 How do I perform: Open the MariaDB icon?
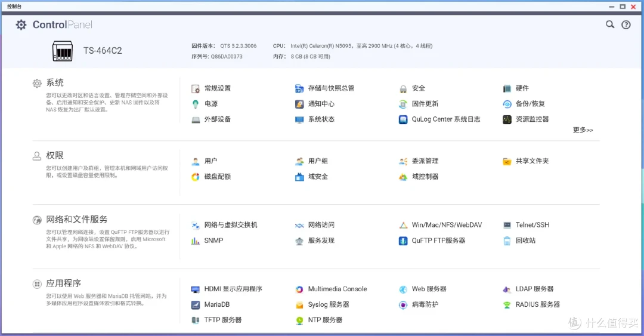pyautogui.click(x=196, y=305)
